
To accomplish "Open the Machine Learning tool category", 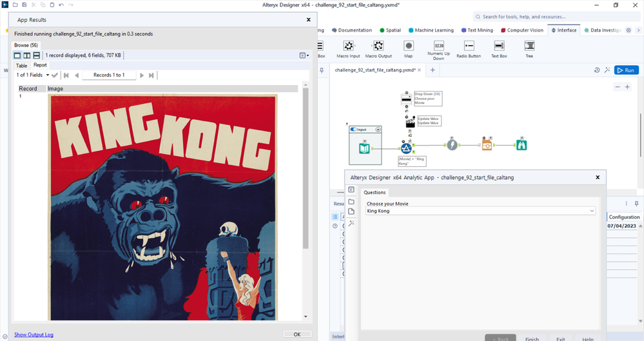I will coord(431,30).
